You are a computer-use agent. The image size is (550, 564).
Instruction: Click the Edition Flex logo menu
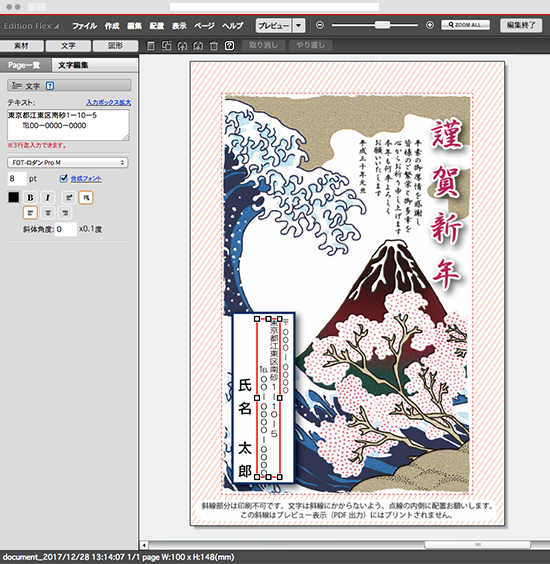(31, 26)
